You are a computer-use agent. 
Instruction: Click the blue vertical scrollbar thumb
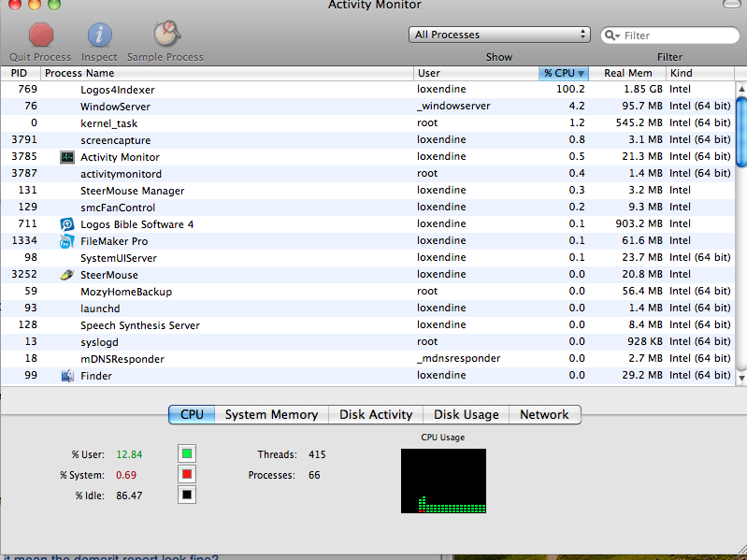coord(741,132)
